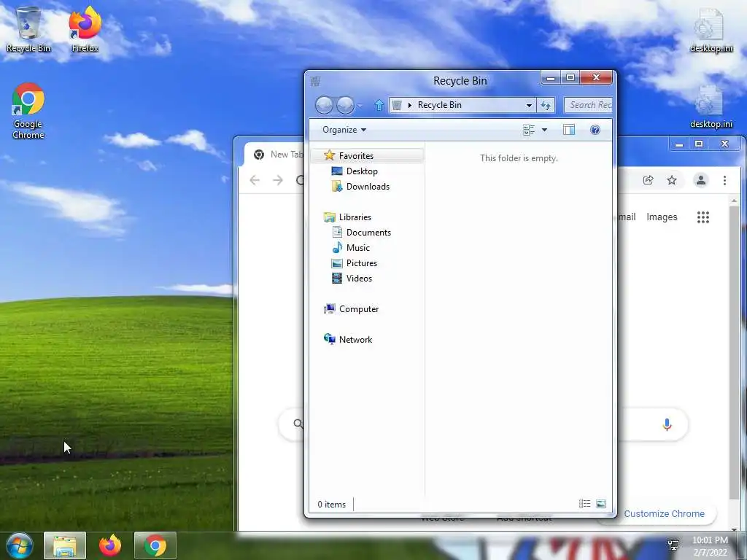Go forward in the Chrome window
Image resolution: width=747 pixels, height=560 pixels.
tap(278, 180)
